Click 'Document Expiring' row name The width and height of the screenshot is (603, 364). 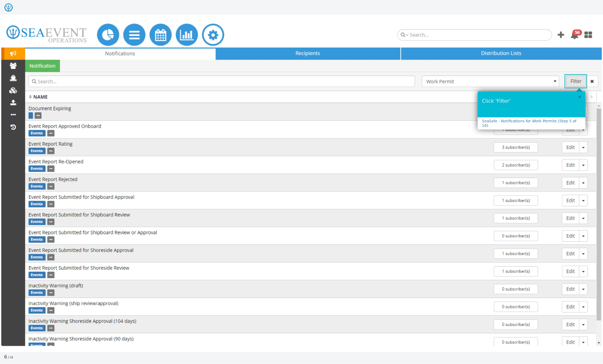(x=50, y=109)
